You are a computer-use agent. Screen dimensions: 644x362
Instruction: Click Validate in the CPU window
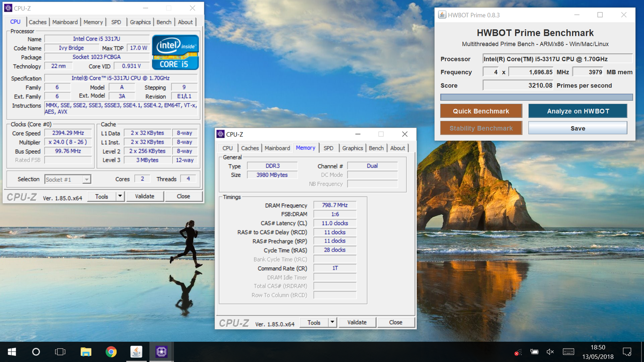[145, 196]
